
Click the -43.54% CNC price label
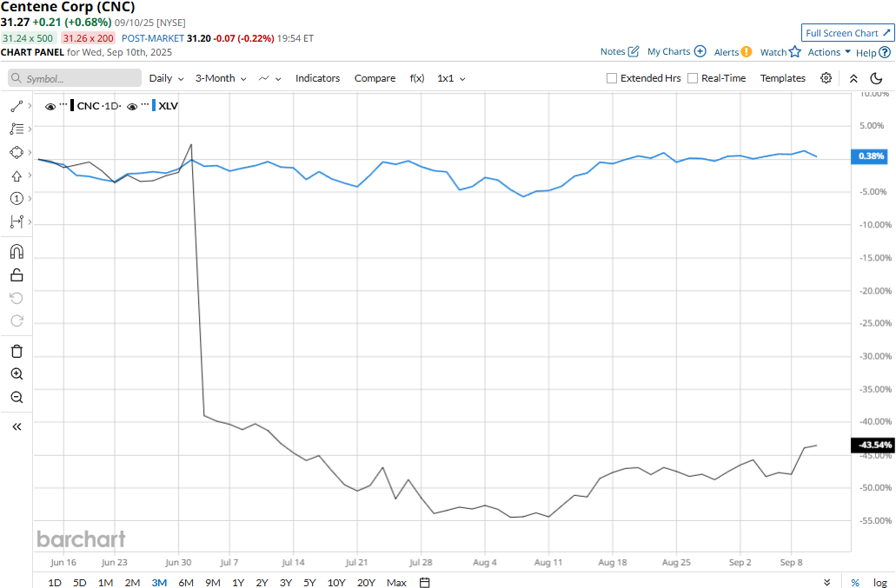tap(872, 445)
